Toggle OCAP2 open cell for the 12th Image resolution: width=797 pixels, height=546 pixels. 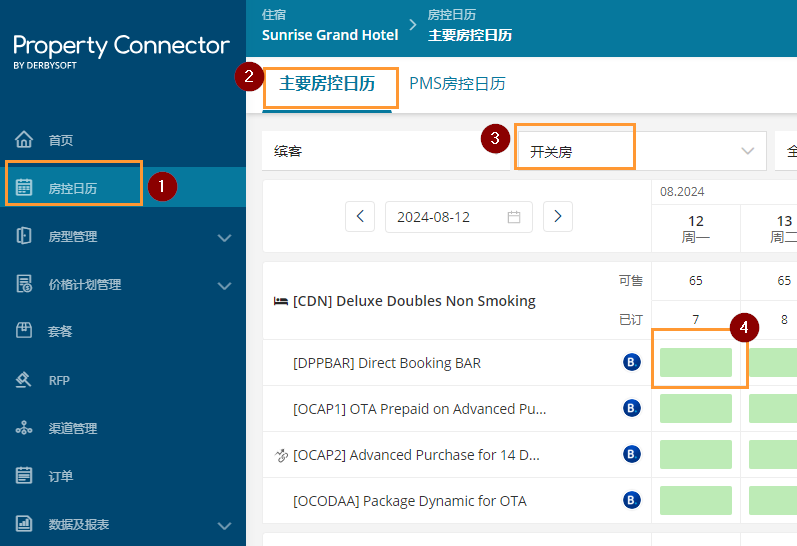(695, 454)
